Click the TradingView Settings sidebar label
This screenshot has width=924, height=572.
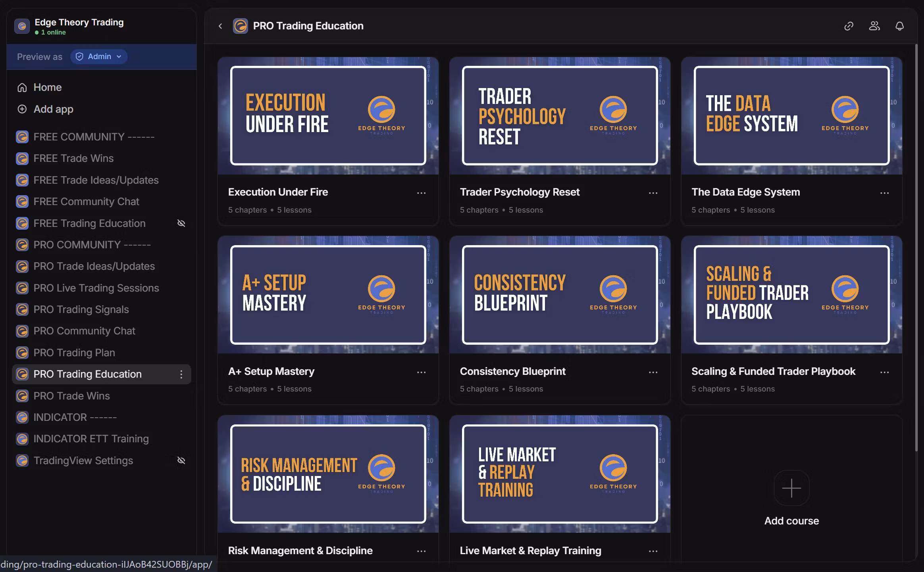83,461
